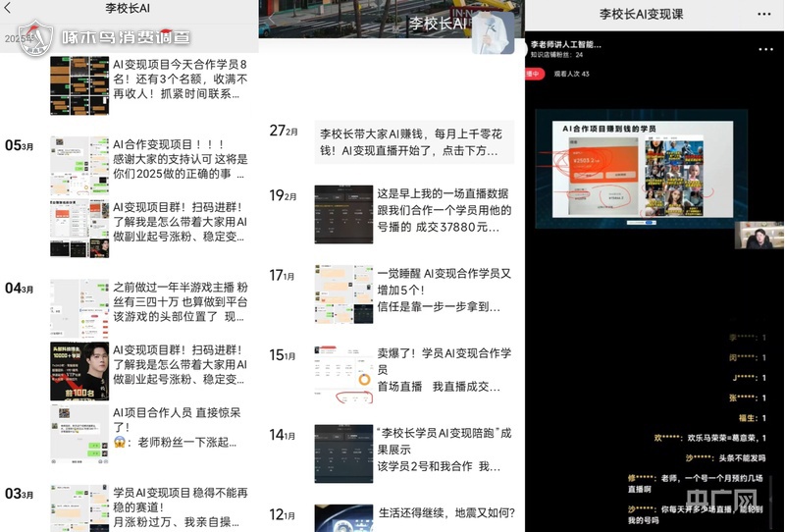
Task: Tap the presenter webcam thumbnail in the live stream
Action: pos(759,236)
